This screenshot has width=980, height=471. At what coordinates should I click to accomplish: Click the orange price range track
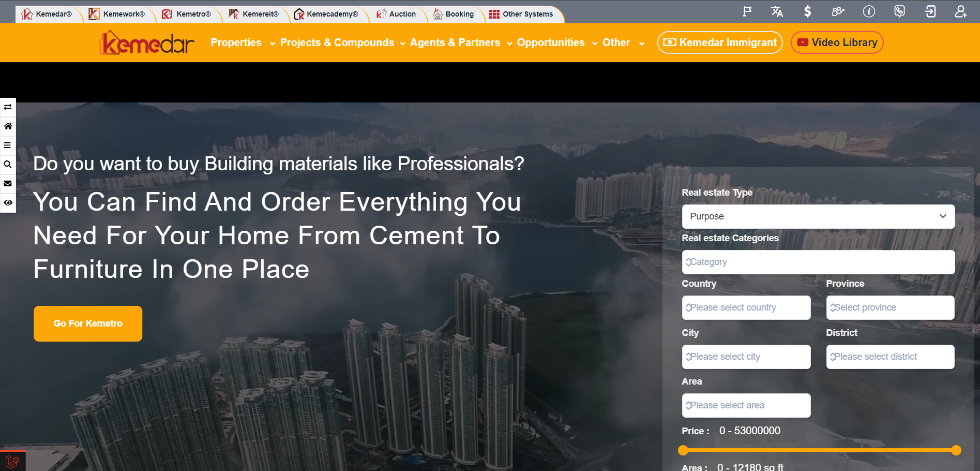click(820, 450)
